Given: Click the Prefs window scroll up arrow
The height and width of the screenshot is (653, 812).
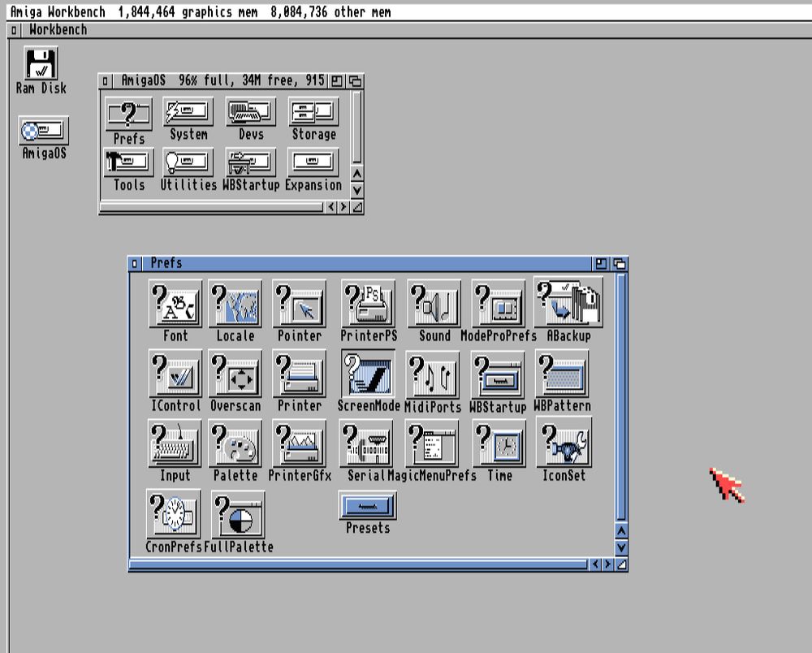Looking at the screenshot, I should tap(621, 531).
